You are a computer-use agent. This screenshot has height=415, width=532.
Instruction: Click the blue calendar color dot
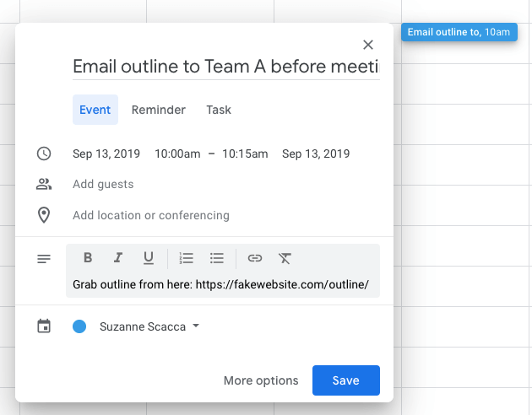click(79, 326)
